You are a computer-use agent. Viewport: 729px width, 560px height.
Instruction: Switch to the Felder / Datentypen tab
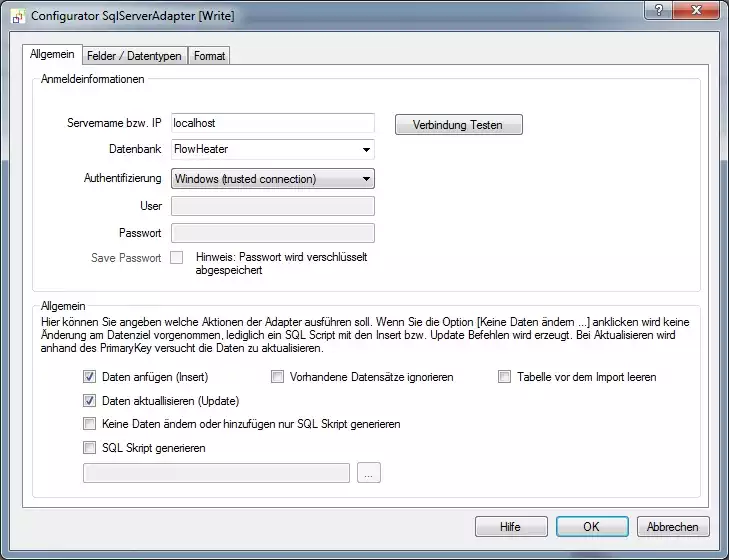(133, 56)
